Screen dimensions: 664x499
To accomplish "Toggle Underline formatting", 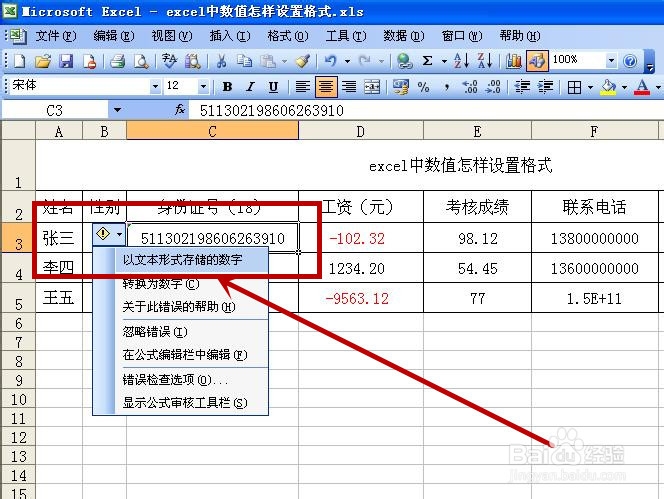I will click(x=274, y=87).
